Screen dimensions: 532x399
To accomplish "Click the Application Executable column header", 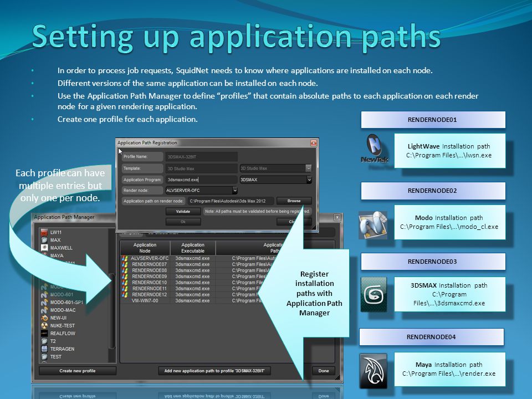I will [193, 248].
